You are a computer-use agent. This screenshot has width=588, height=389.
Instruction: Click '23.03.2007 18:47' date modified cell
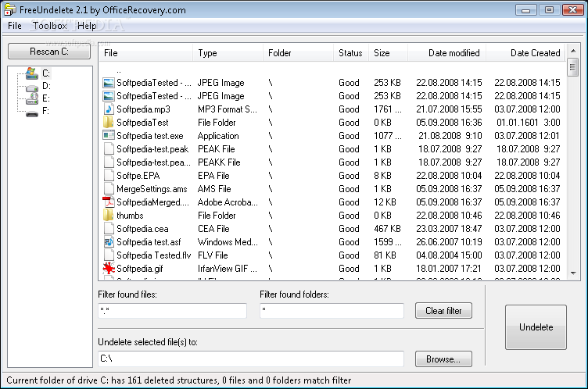click(449, 229)
